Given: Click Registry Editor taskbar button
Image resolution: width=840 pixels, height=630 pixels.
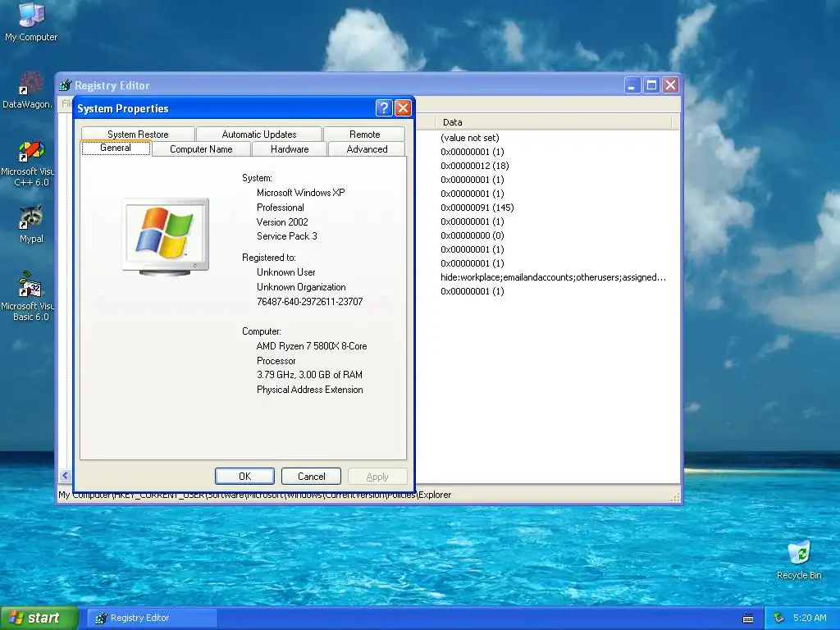Looking at the screenshot, I should 152,619.
